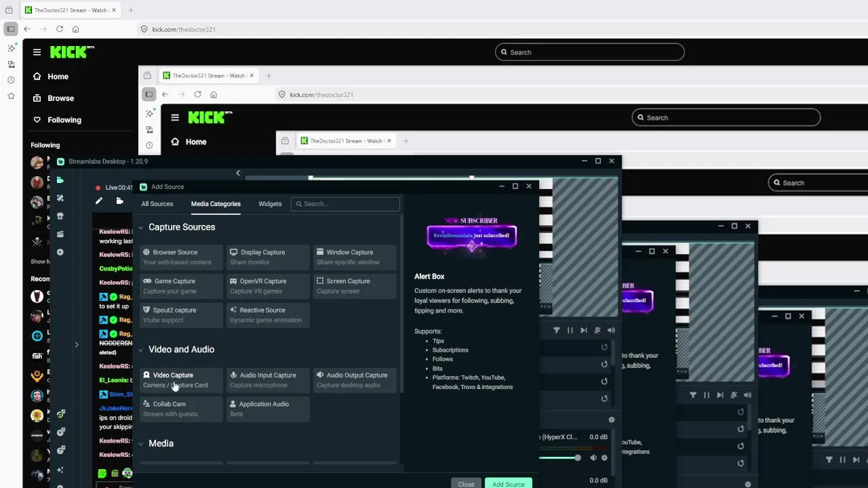Mute the HyperX mixer source speaker
The image size is (868, 488).
(593, 457)
